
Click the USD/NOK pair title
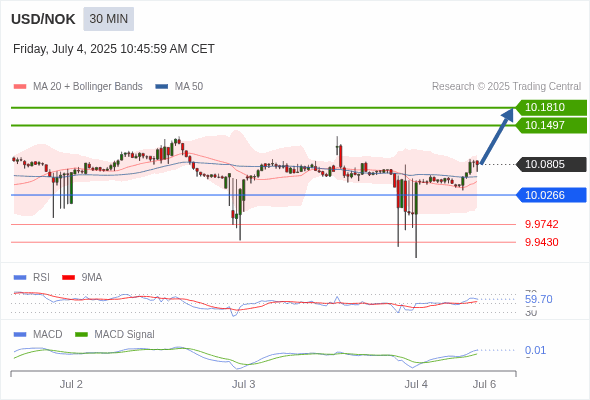tap(43, 19)
